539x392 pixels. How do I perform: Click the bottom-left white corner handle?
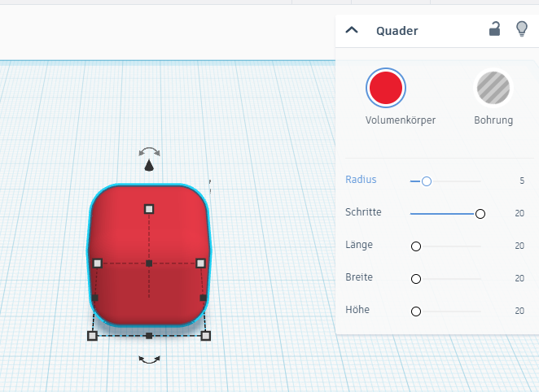(92, 336)
